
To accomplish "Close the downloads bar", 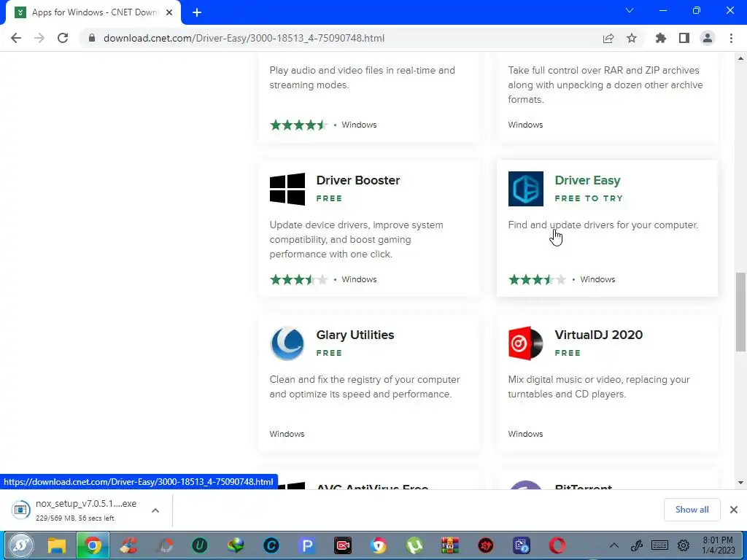I will [x=734, y=510].
